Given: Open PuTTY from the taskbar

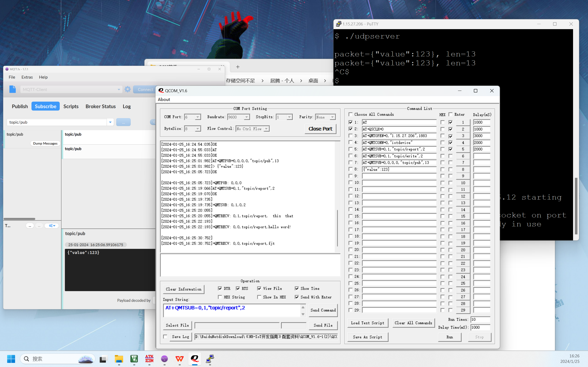Looking at the screenshot, I should tap(210, 359).
